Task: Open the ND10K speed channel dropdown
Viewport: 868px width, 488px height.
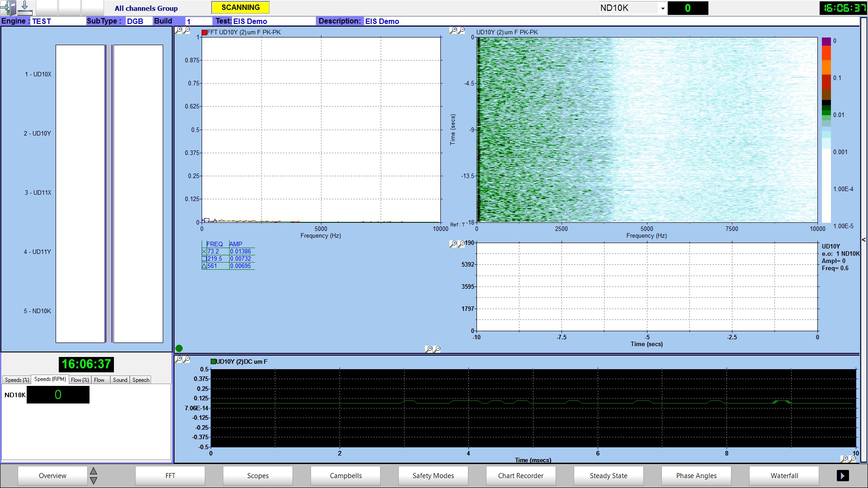Action: pyautogui.click(x=663, y=8)
